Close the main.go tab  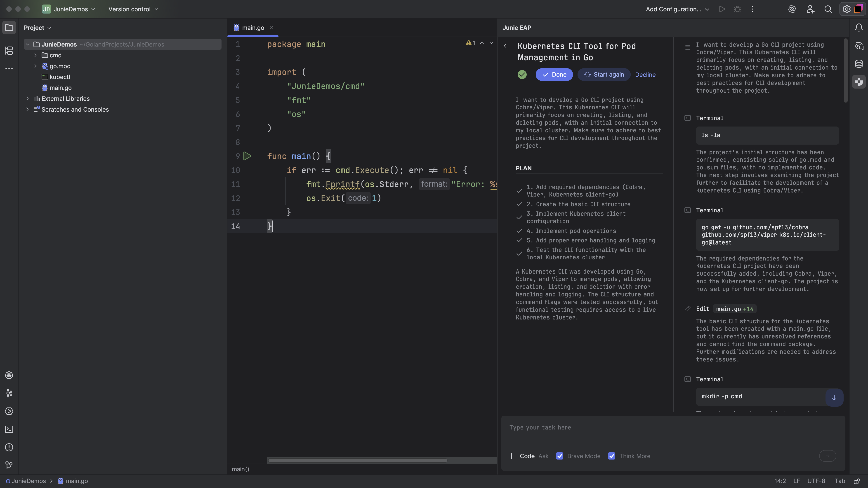click(x=271, y=28)
